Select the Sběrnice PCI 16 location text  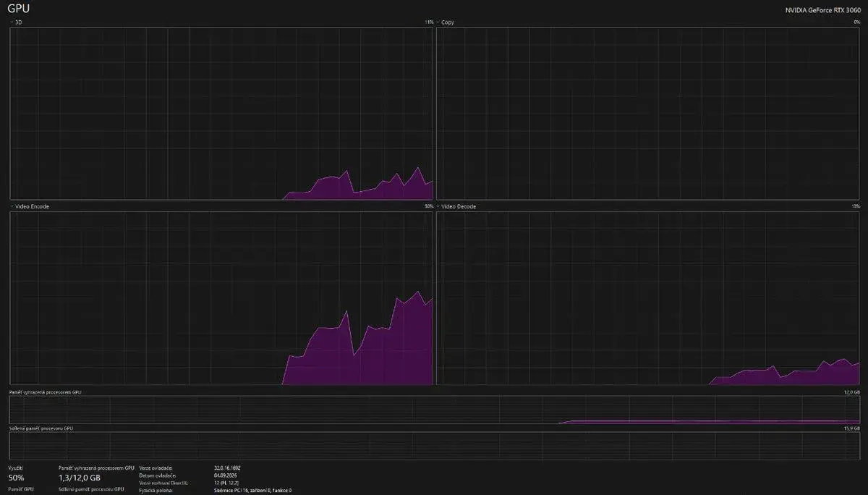click(x=253, y=490)
